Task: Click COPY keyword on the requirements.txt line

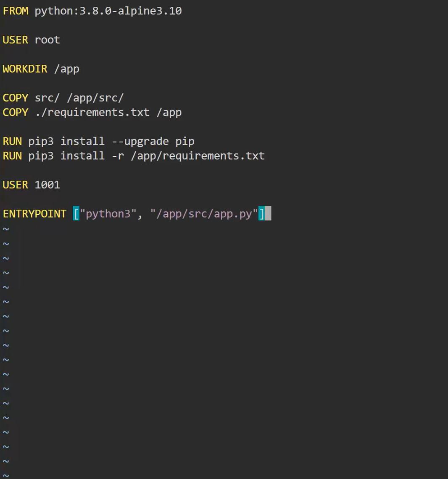Action: tap(16, 113)
